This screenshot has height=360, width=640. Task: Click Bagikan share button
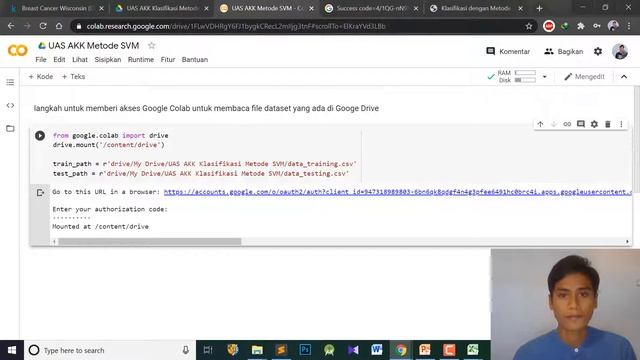click(x=564, y=51)
